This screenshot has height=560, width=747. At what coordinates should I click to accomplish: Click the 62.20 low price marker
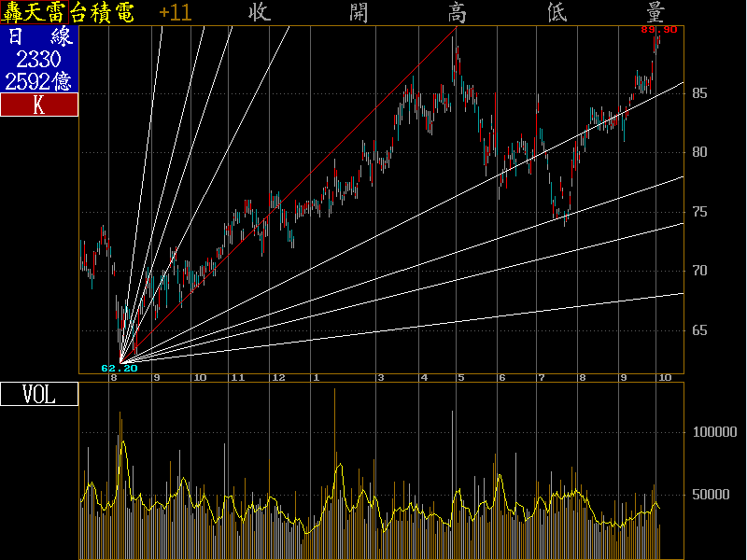pos(120,369)
